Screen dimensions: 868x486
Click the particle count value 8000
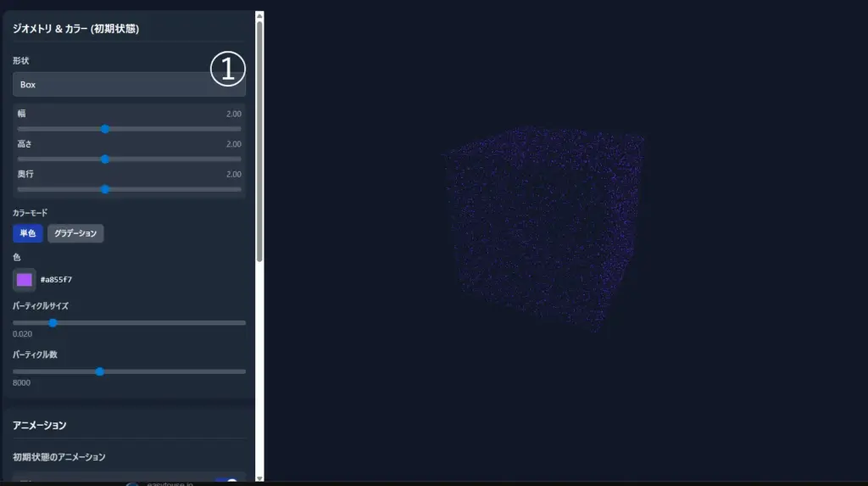pos(23,383)
